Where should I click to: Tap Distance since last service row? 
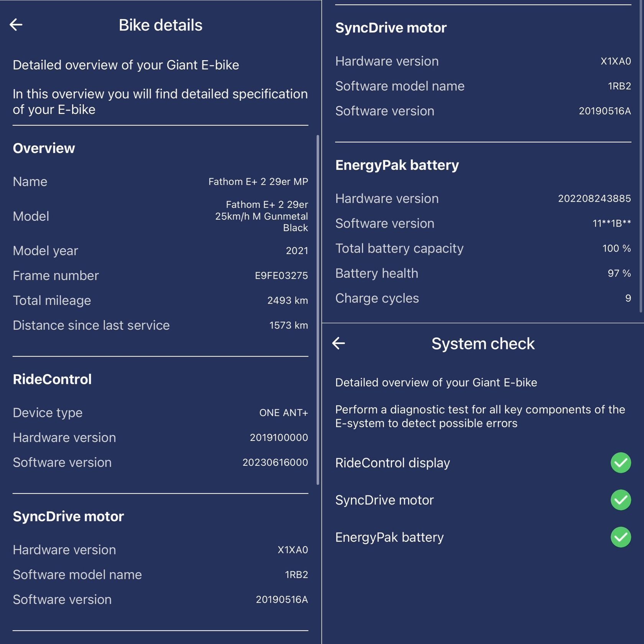160,325
